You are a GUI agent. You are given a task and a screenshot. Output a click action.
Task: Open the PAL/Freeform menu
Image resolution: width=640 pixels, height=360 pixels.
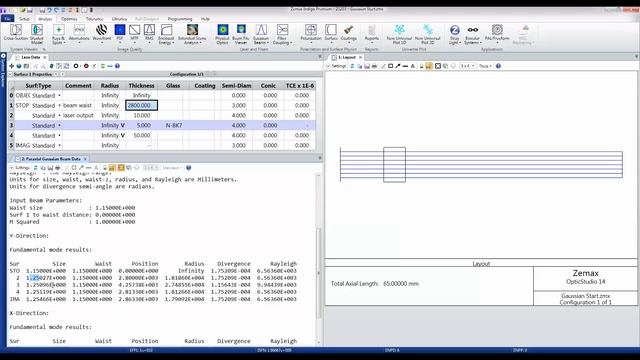(497, 33)
